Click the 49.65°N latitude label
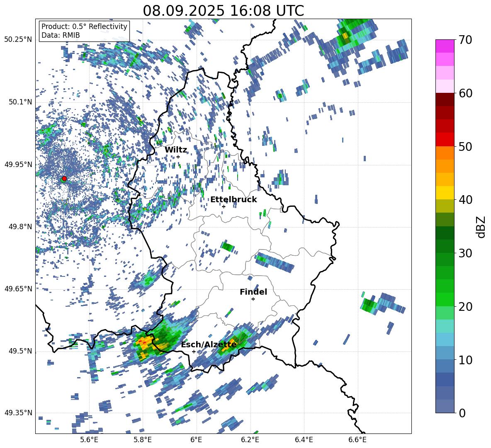The image size is (491, 448). (18, 288)
